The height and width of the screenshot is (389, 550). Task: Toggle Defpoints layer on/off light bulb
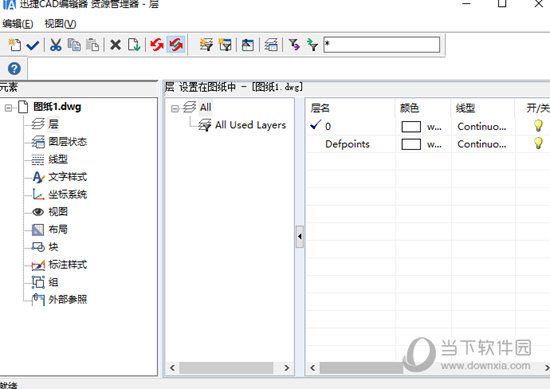tap(538, 143)
